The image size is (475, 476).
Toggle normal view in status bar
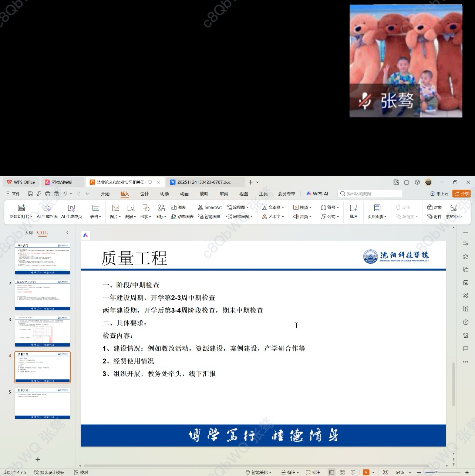point(331,472)
